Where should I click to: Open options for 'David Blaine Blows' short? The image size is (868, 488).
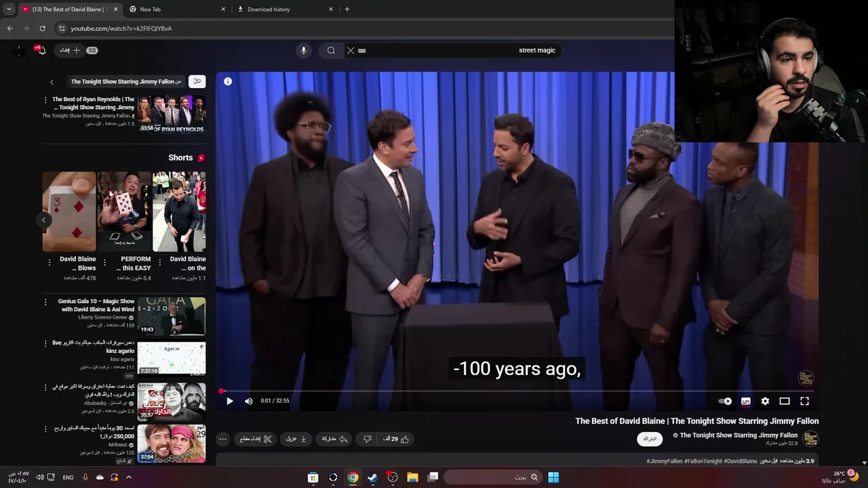tap(50, 262)
